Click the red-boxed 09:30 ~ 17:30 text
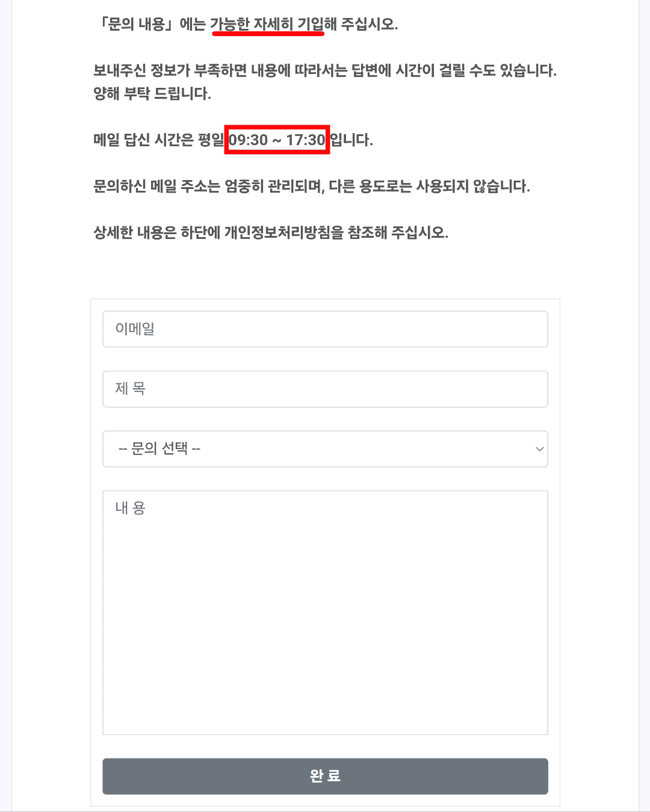Viewport: 650px width, 812px height. [276, 140]
